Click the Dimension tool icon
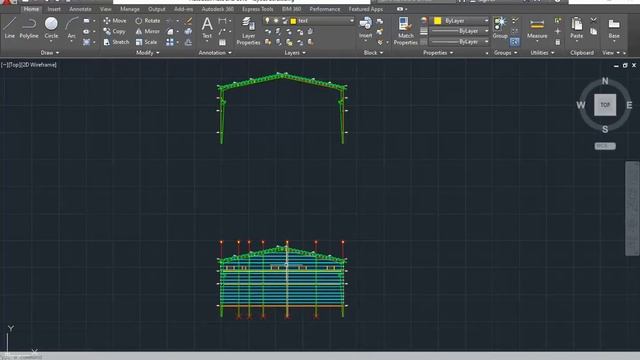The width and height of the screenshot is (640, 360). (222, 20)
